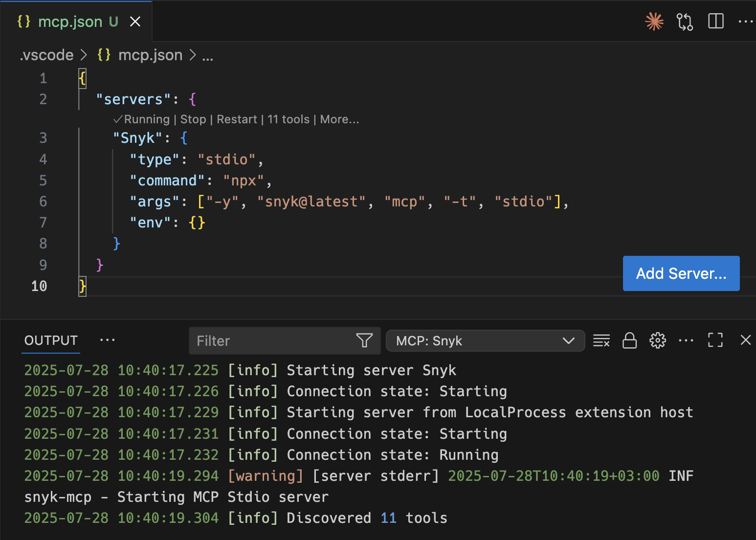
Task: Open editor More Actions ellipsis menu
Action: pyautogui.click(x=745, y=22)
